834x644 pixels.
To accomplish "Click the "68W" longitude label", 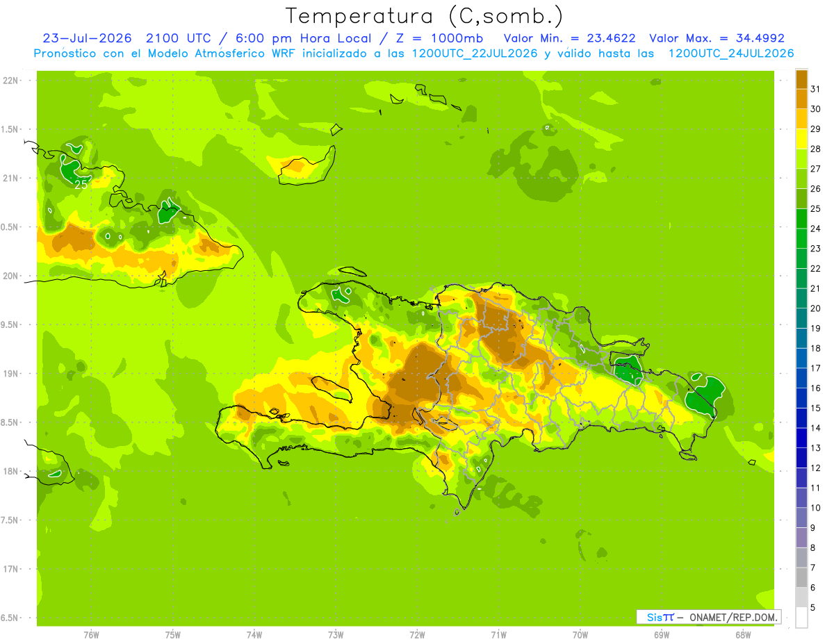I will 742,634.
